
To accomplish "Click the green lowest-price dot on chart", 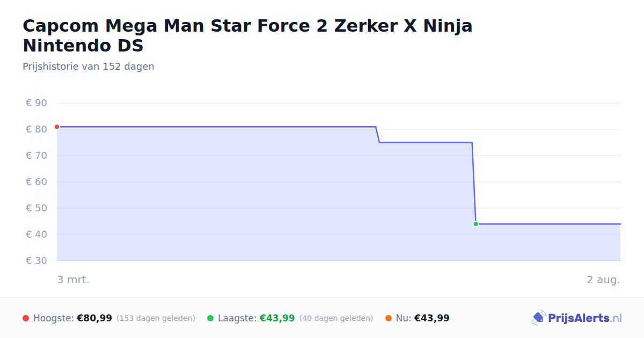I will pyautogui.click(x=475, y=224).
